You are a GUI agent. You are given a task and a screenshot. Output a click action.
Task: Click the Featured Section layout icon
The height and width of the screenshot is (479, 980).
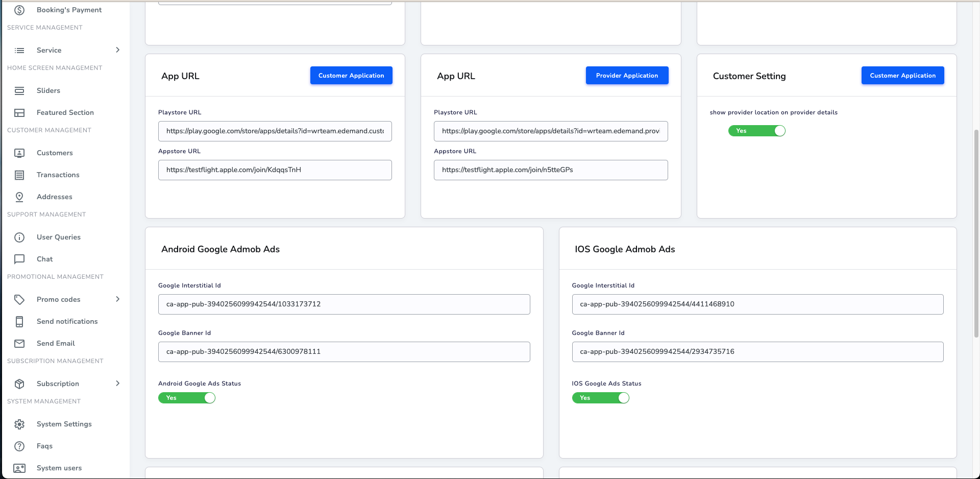(x=19, y=112)
